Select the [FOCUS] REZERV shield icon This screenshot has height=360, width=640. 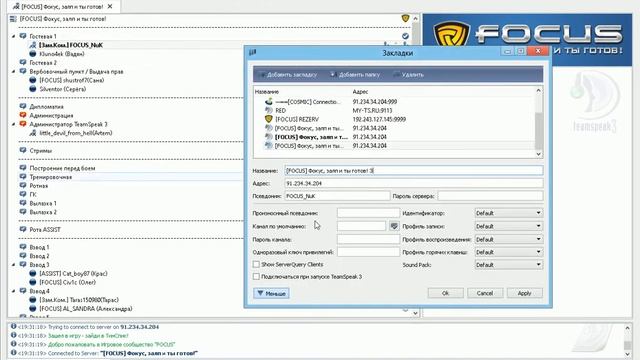point(269,119)
